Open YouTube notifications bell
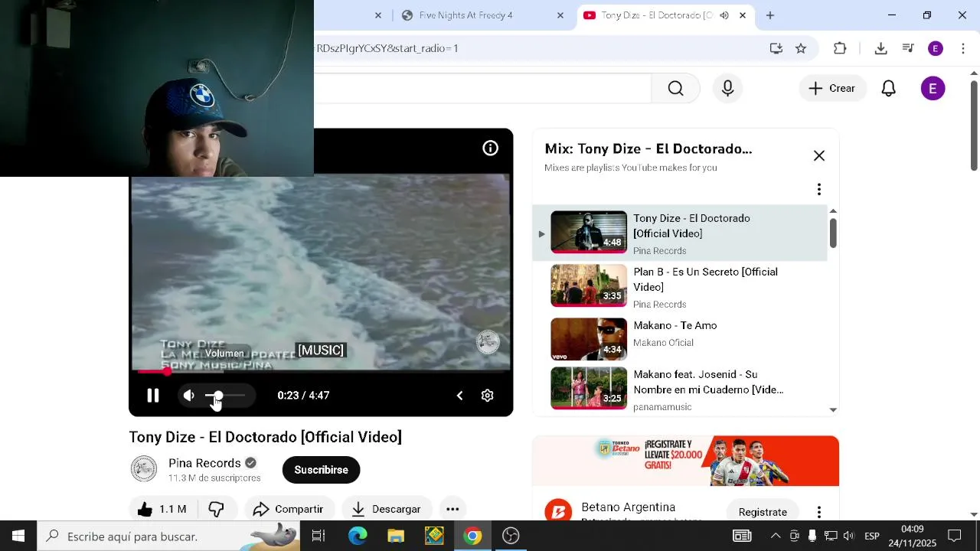 tap(888, 89)
